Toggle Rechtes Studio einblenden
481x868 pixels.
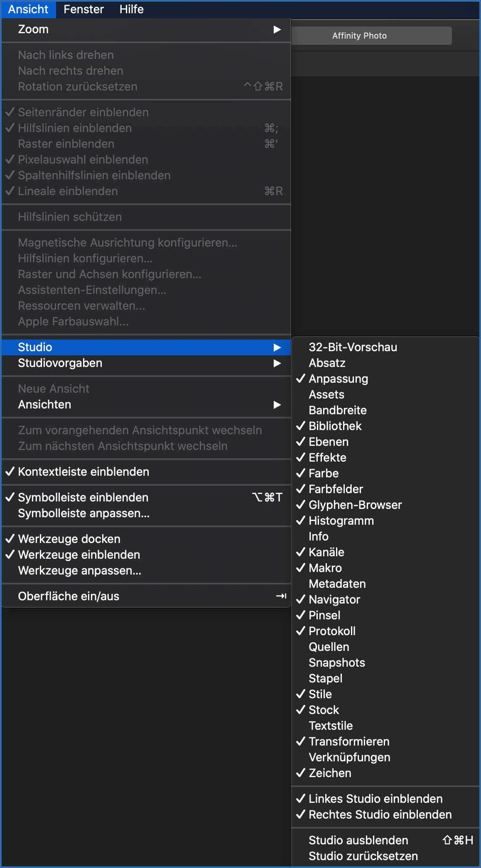380,815
